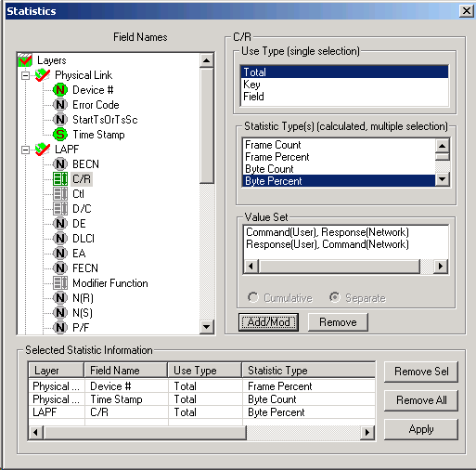Click the green table icon next to C/R
This screenshot has width=476, height=470.
pyautogui.click(x=60, y=179)
